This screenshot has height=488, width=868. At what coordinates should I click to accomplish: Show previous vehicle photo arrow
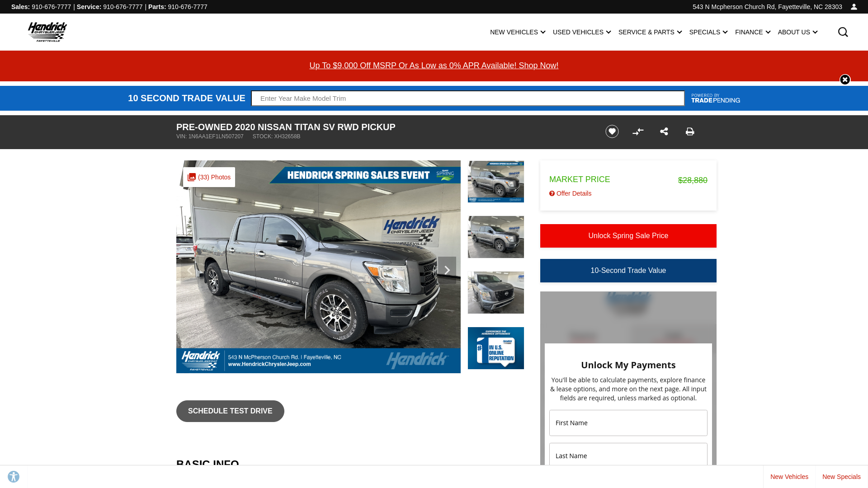tap(190, 270)
